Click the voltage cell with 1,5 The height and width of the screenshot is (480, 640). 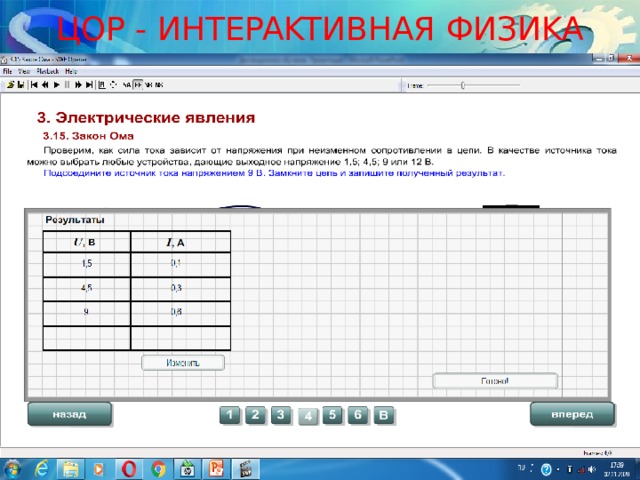pos(87,264)
